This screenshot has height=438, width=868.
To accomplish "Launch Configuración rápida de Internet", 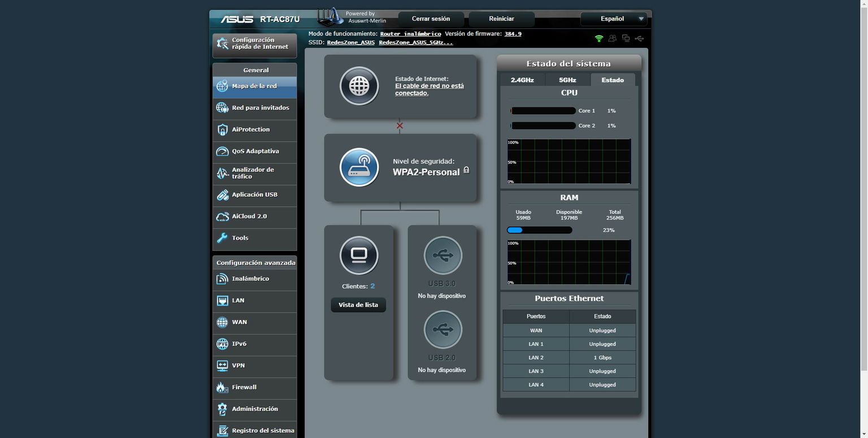I will click(x=255, y=45).
